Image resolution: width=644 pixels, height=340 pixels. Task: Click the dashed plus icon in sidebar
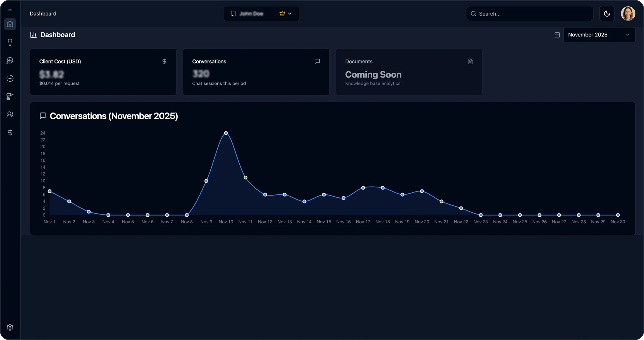click(10, 78)
